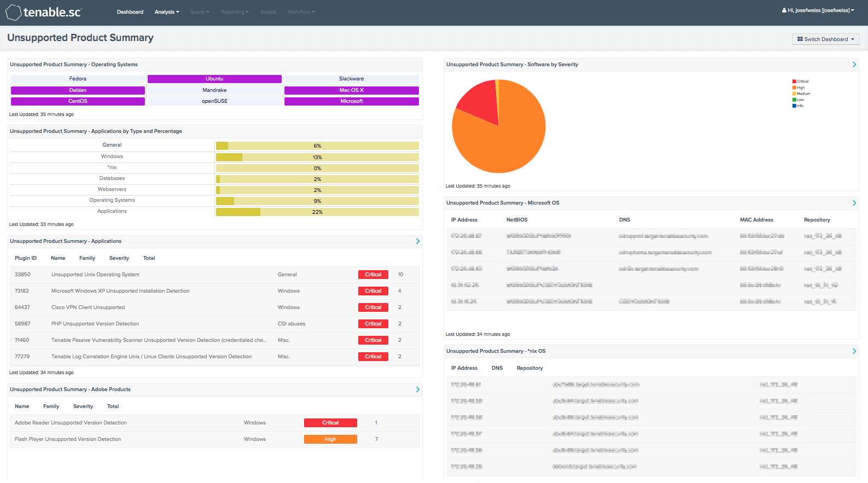868x483 pixels.
Task: Open the Analysis dropdown menu
Action: (167, 12)
